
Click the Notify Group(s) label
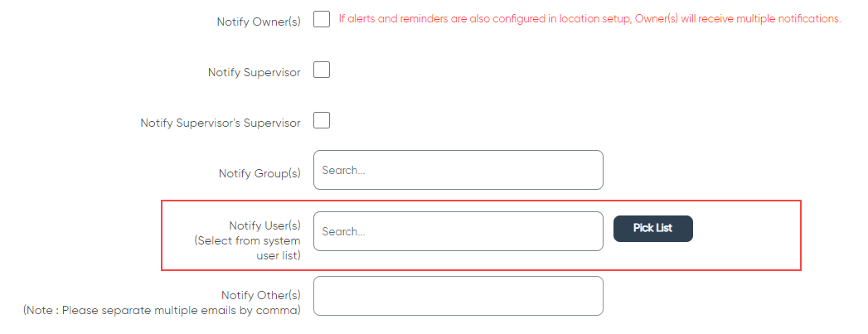point(259,174)
